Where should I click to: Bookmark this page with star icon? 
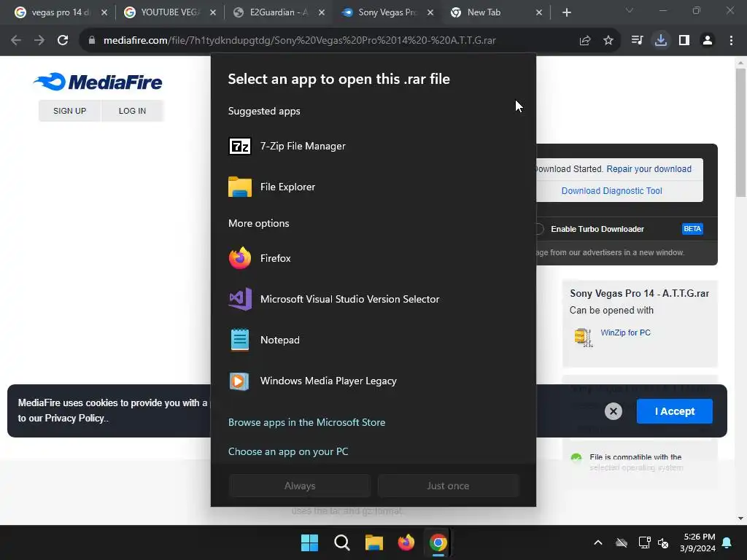click(608, 41)
